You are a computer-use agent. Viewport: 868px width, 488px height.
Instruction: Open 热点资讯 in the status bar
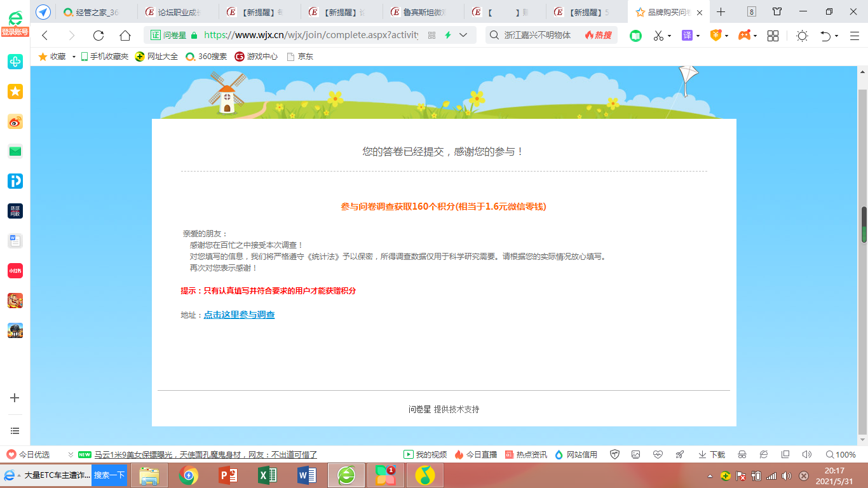tap(526, 454)
